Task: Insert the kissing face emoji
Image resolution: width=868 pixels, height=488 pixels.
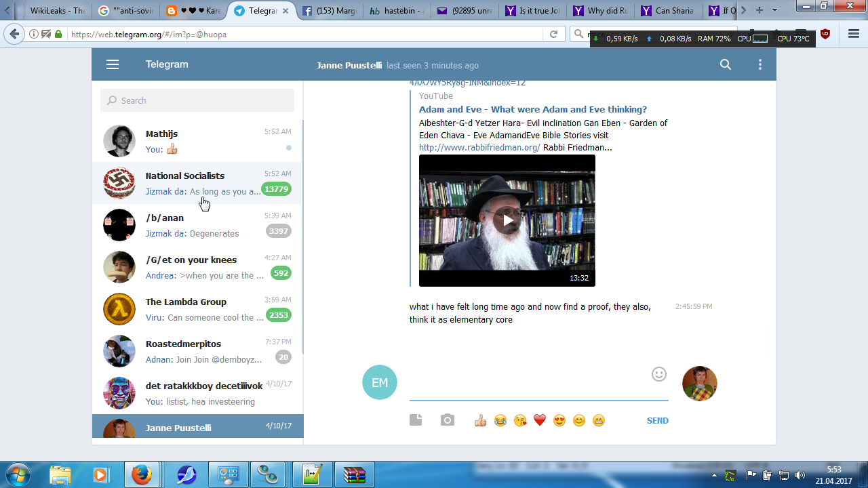Action: click(520, 421)
